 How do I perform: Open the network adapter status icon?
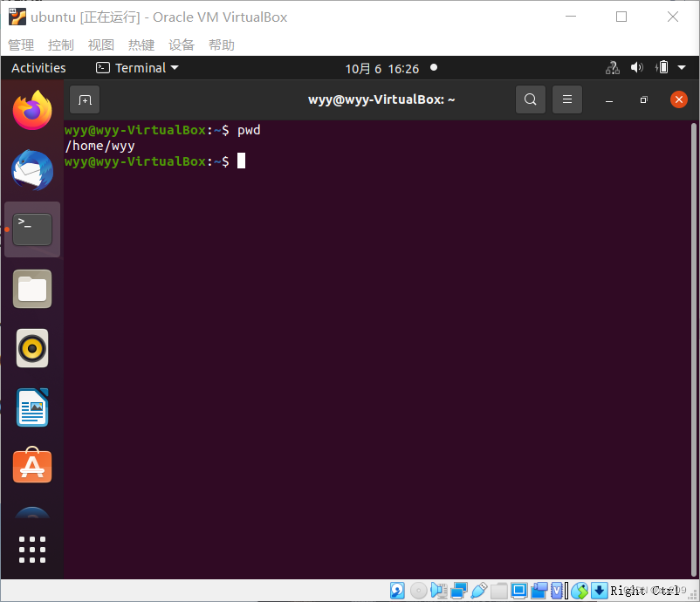click(457, 591)
